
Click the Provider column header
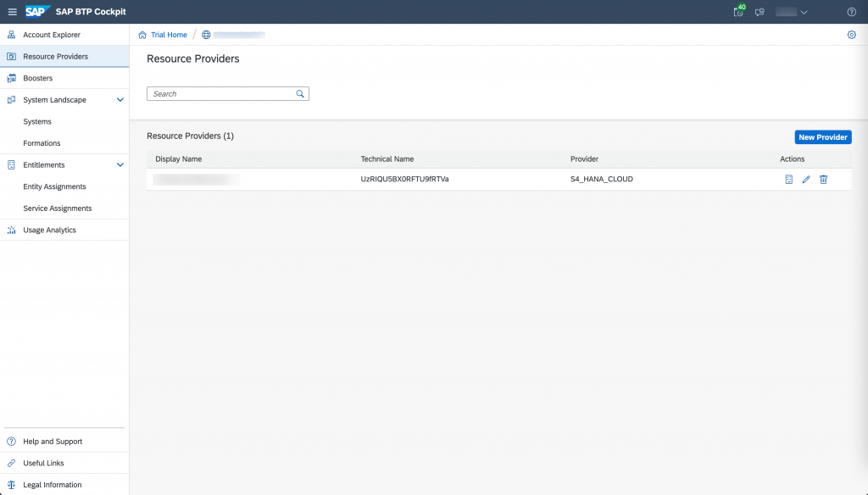pyautogui.click(x=584, y=159)
